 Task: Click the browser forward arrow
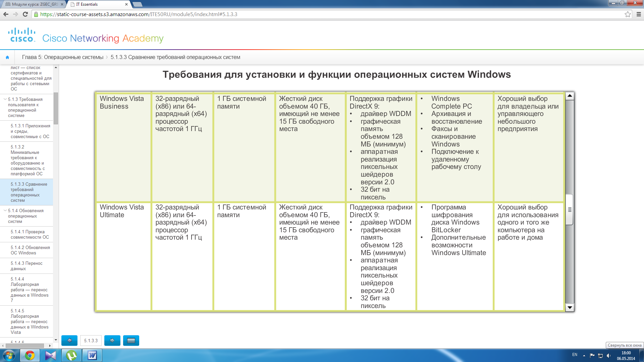point(15,14)
